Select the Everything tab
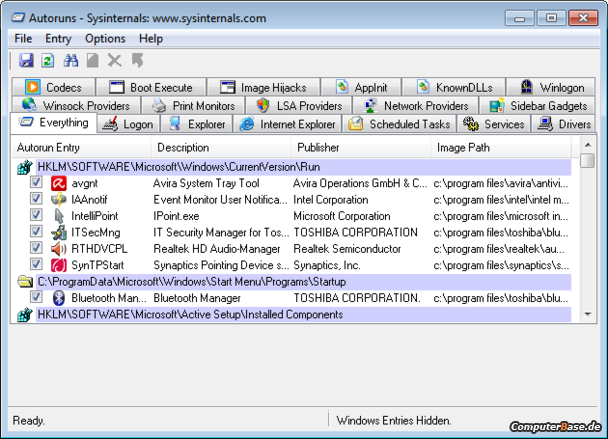 [54, 123]
